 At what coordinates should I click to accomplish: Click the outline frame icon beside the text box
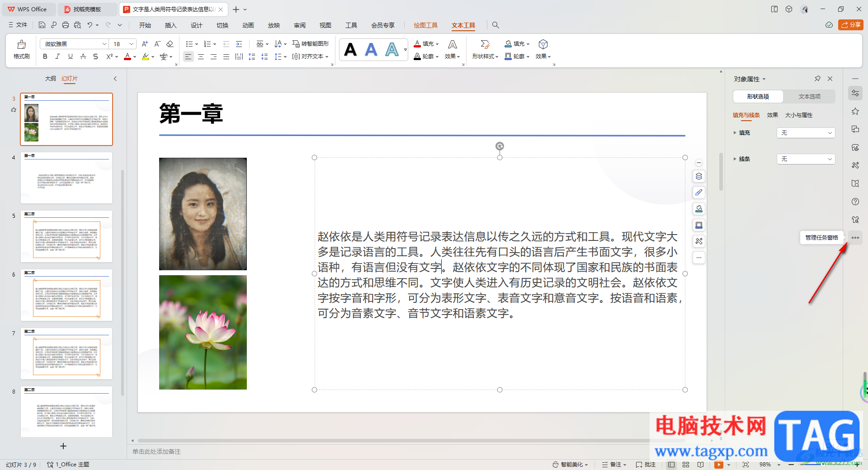coord(699,225)
